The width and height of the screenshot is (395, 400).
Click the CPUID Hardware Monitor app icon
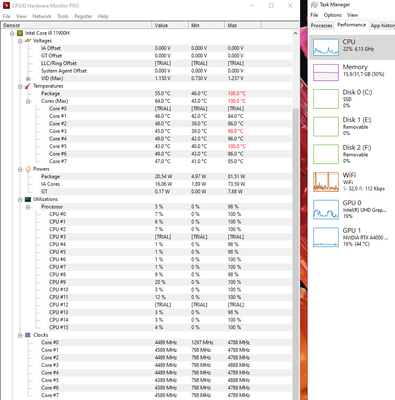coord(6,6)
